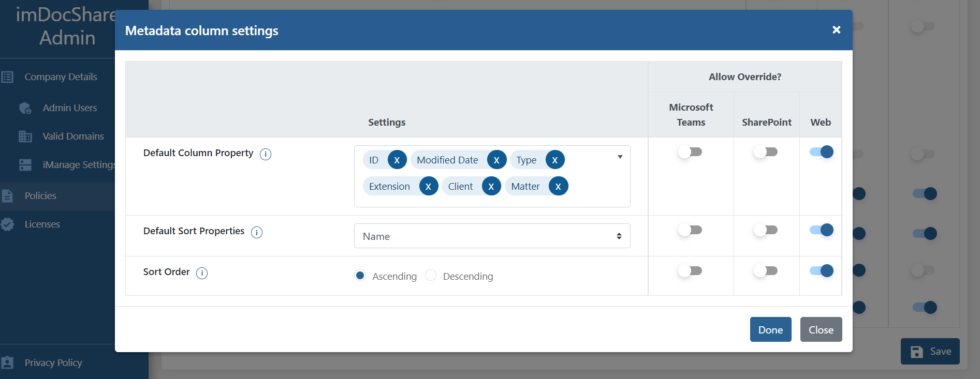Click the Policies document icon
The width and height of the screenshot is (980, 379).
7,196
